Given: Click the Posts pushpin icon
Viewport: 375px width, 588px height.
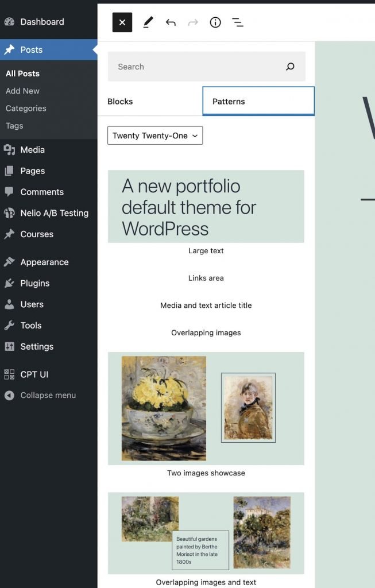Looking at the screenshot, I should [9, 49].
